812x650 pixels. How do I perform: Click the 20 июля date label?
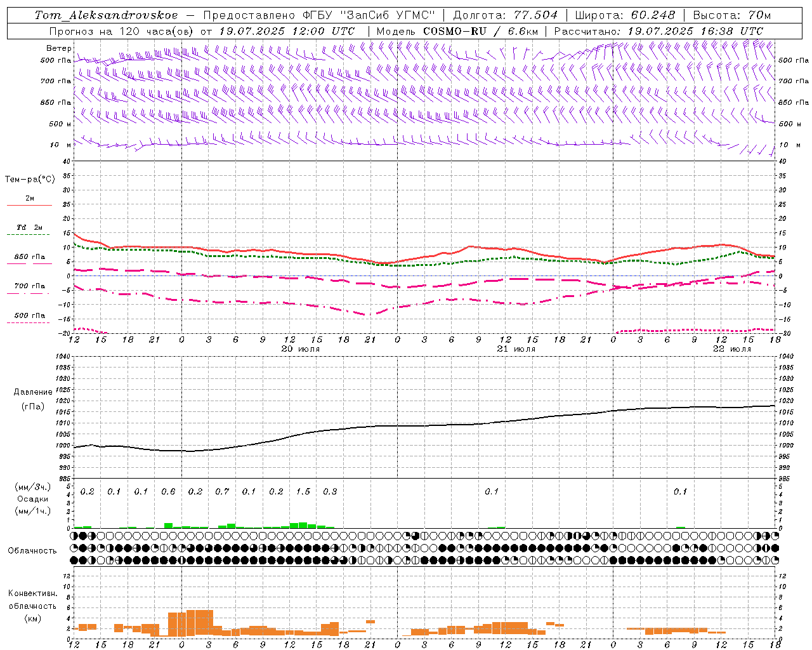point(301,349)
